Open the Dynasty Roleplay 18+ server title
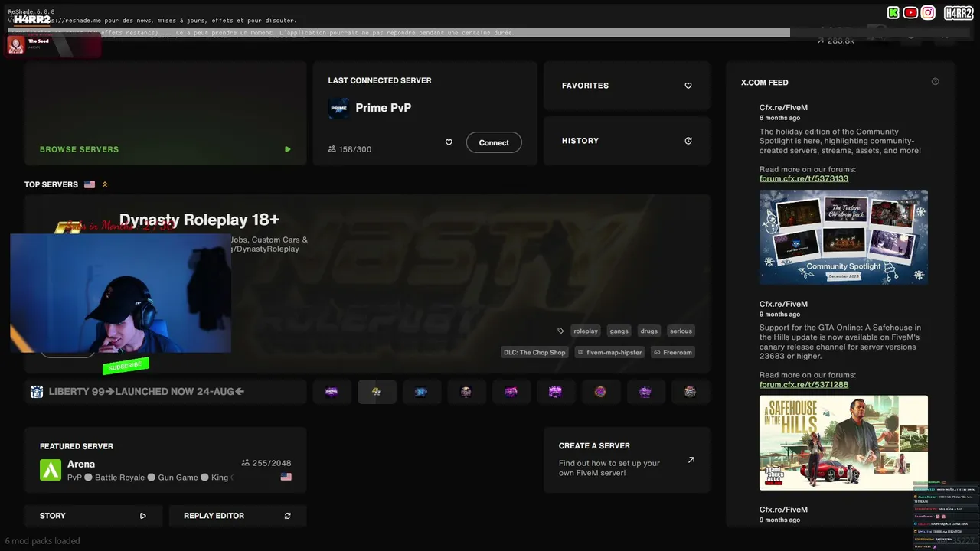980x551 pixels. point(199,220)
